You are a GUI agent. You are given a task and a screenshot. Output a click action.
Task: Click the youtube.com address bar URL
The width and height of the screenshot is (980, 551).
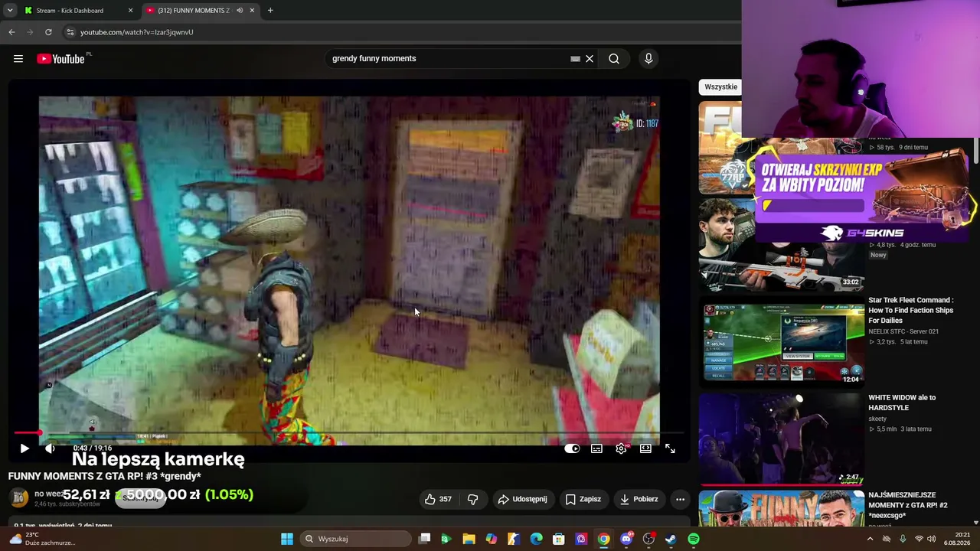point(137,32)
